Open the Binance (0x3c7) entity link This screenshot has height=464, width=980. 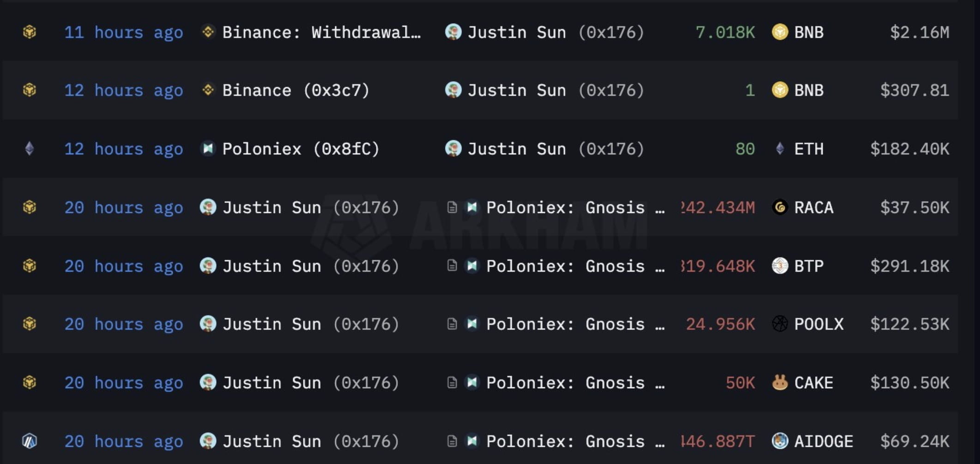click(x=296, y=90)
